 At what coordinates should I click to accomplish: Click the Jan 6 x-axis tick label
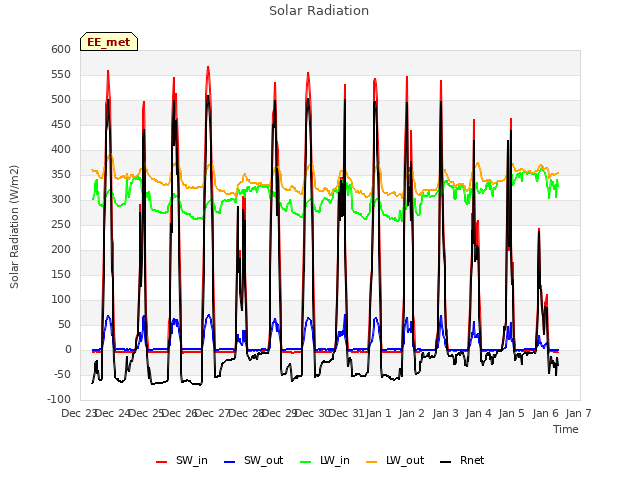pos(545,413)
